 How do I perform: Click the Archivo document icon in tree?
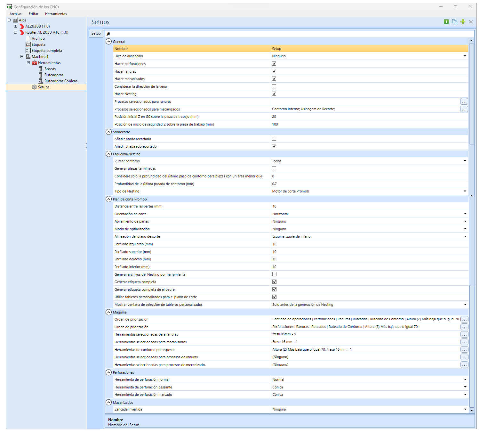28,38
